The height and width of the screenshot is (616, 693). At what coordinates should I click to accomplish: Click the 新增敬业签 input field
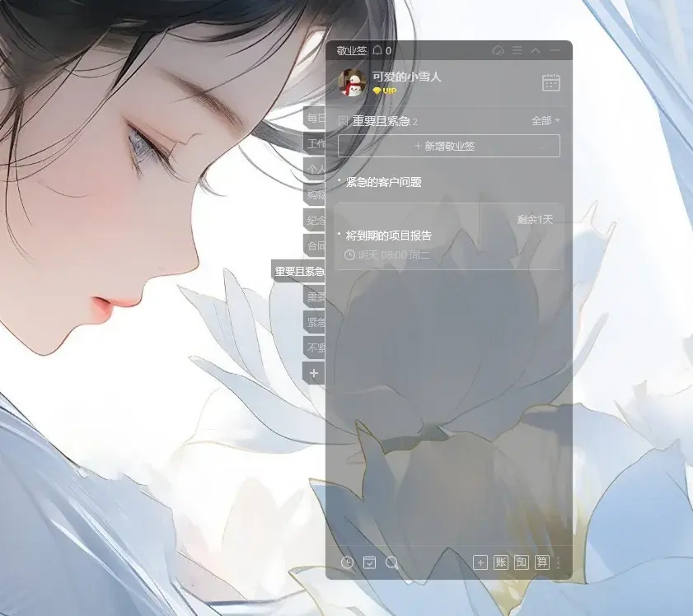[x=448, y=146]
